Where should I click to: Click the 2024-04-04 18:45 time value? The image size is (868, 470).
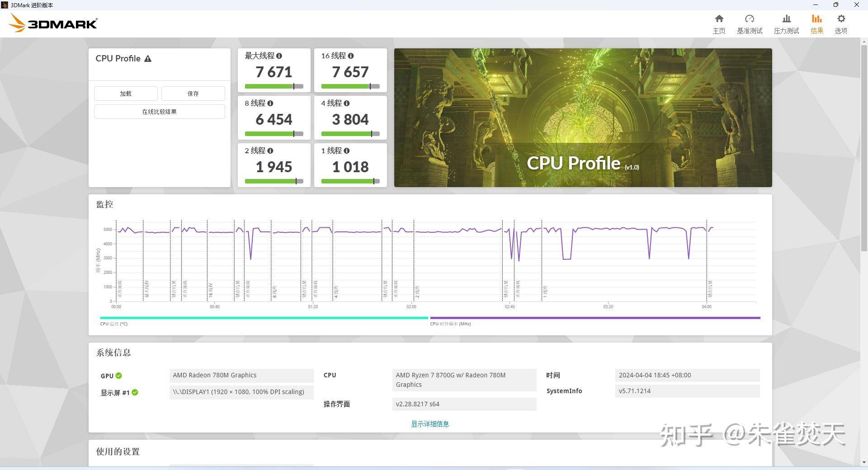[x=687, y=376]
